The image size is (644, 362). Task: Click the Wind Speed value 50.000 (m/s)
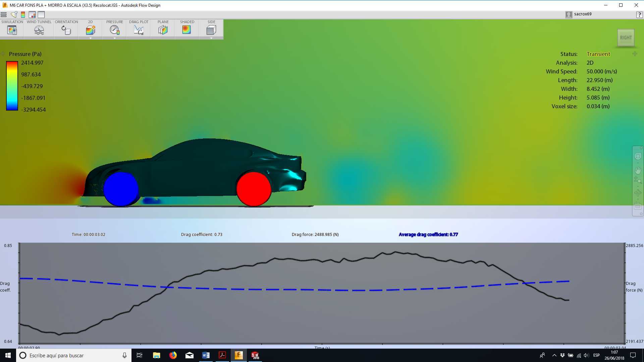(x=601, y=71)
